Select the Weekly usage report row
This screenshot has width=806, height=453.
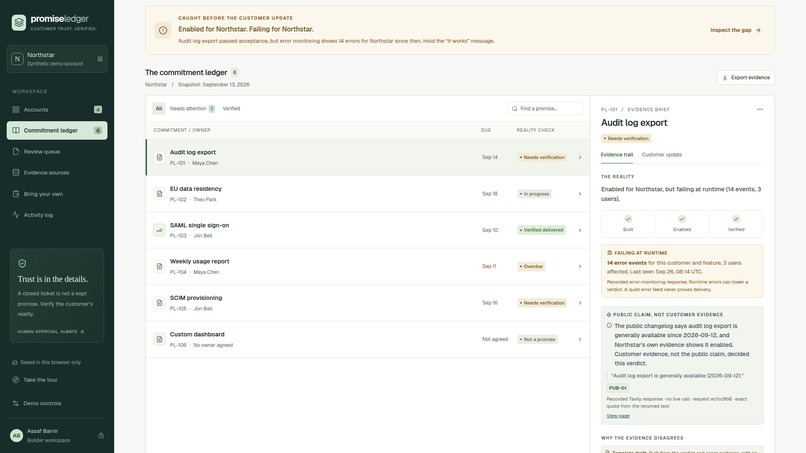point(368,266)
